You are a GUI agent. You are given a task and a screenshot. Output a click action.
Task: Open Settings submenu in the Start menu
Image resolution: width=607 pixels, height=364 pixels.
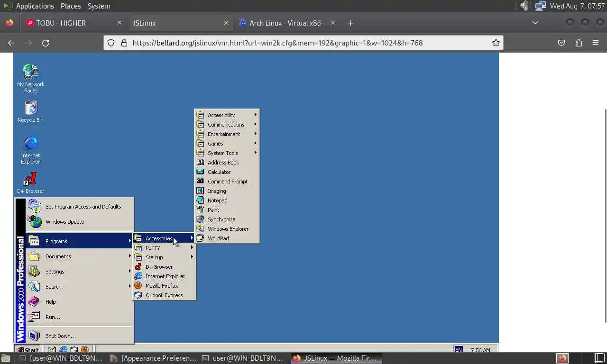(x=80, y=272)
